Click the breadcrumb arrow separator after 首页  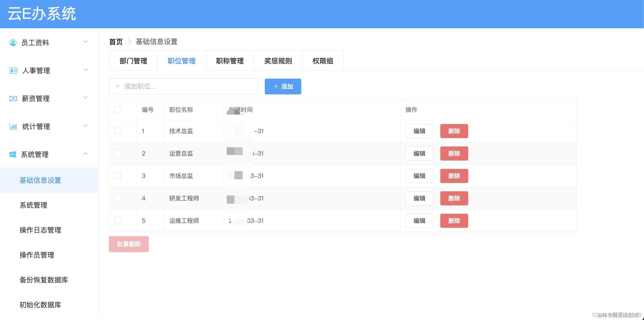(x=129, y=42)
